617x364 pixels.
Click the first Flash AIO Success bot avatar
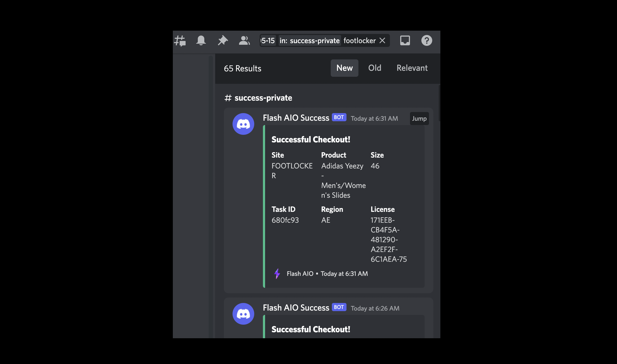click(243, 124)
